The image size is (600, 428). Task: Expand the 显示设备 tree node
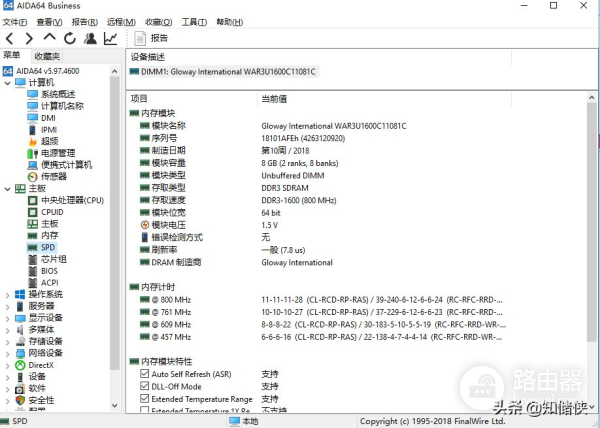pos(7,318)
